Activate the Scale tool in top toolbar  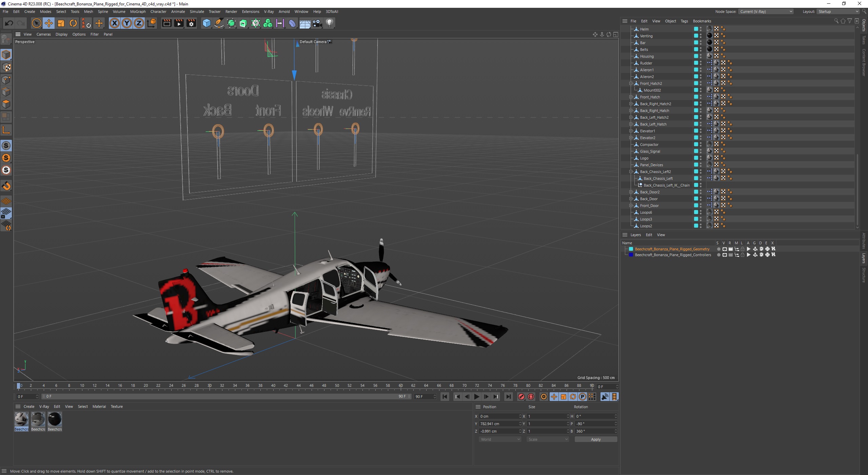point(61,23)
